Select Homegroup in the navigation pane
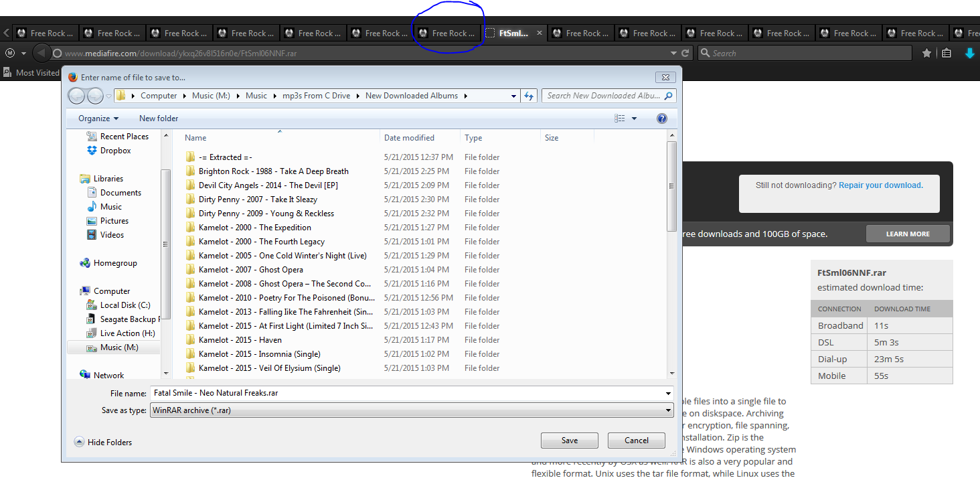980x480 pixels. click(x=108, y=263)
